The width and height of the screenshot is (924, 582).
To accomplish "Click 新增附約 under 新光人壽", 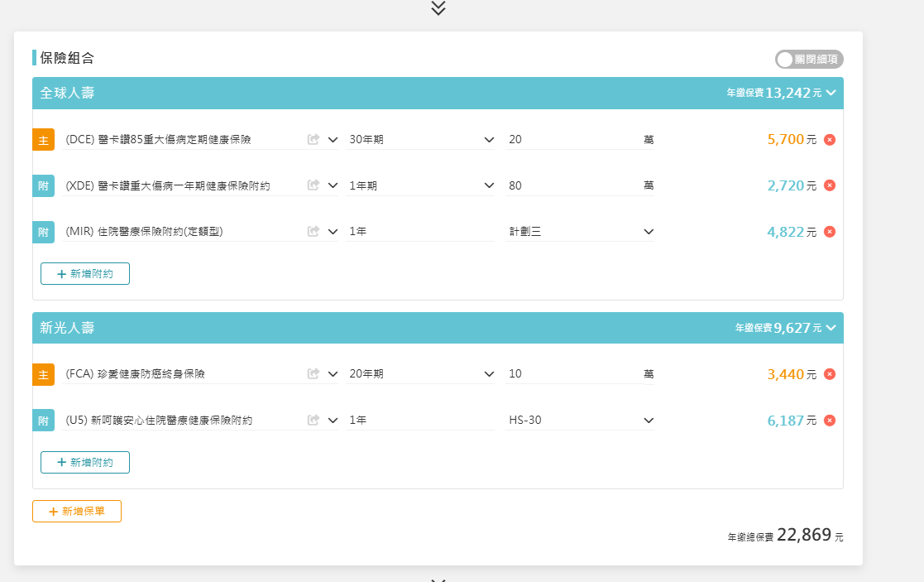I will click(85, 463).
